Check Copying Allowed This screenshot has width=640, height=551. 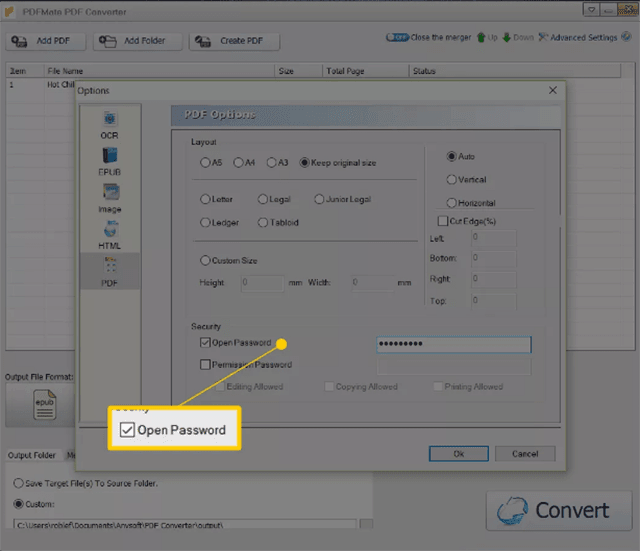pos(329,387)
